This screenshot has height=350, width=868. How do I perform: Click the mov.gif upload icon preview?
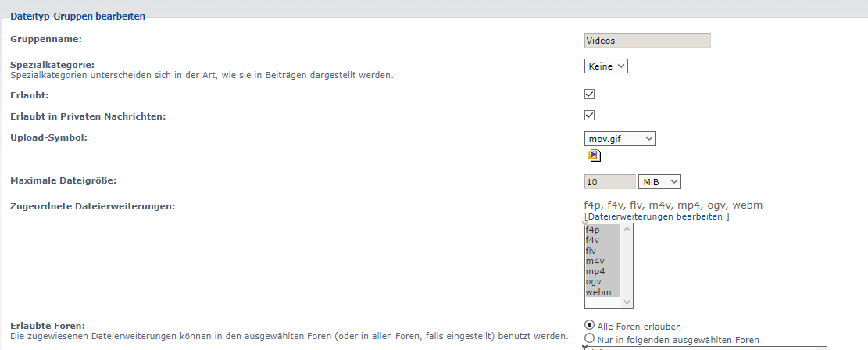595,155
